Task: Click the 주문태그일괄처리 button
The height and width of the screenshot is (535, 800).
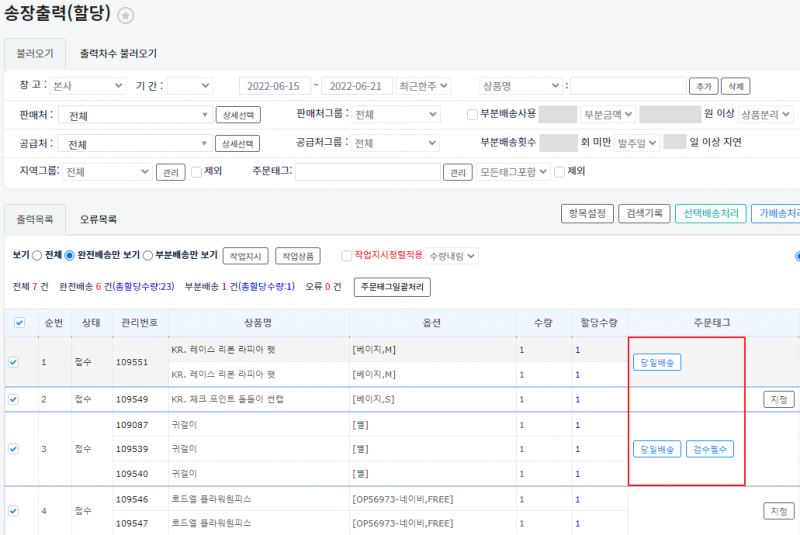Action: (392, 287)
